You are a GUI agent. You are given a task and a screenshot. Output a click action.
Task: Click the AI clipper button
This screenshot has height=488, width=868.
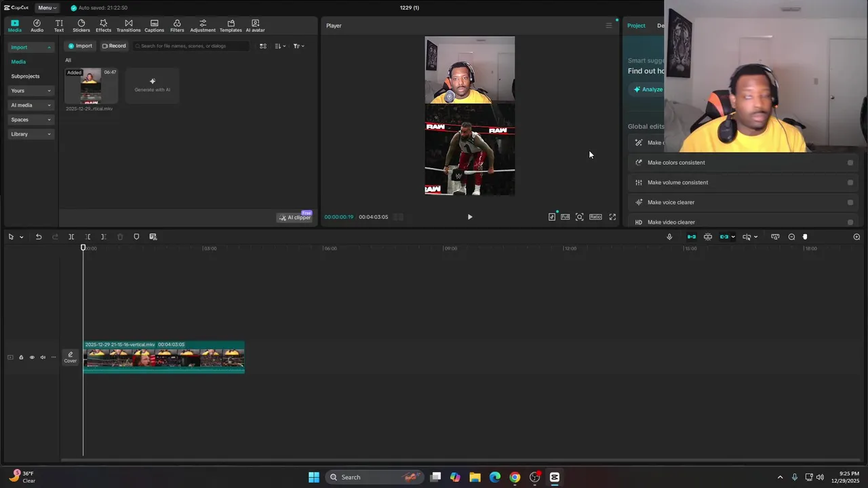click(295, 217)
